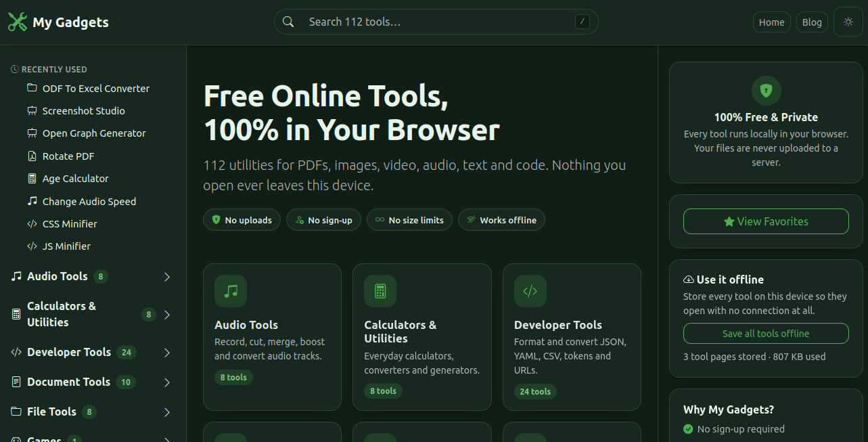Focus the Search 112 tools input field

pyautogui.click(x=436, y=22)
